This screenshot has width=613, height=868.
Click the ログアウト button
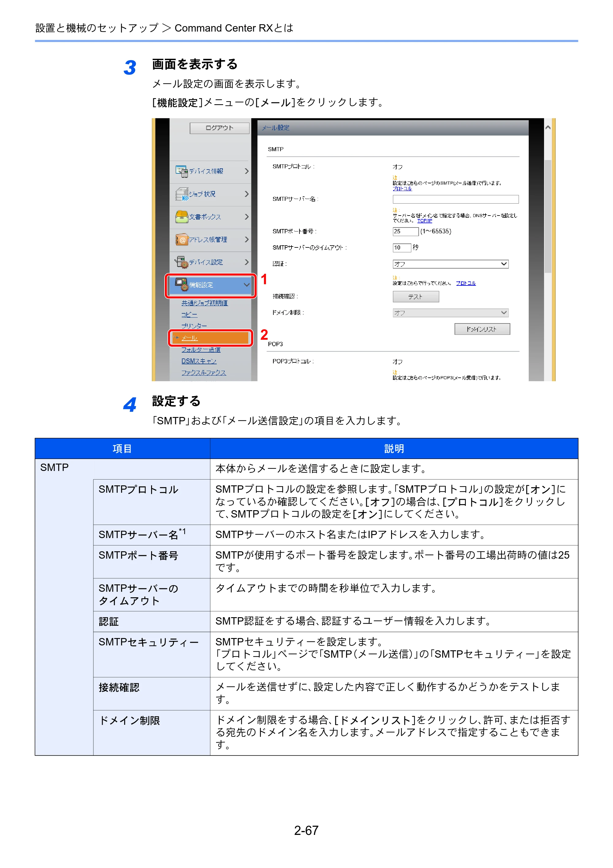219,128
